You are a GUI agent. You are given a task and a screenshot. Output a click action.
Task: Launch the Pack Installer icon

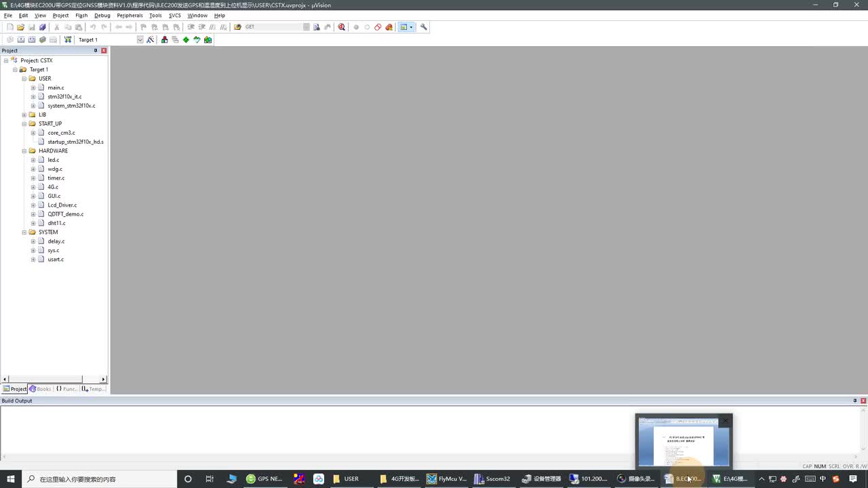point(208,39)
